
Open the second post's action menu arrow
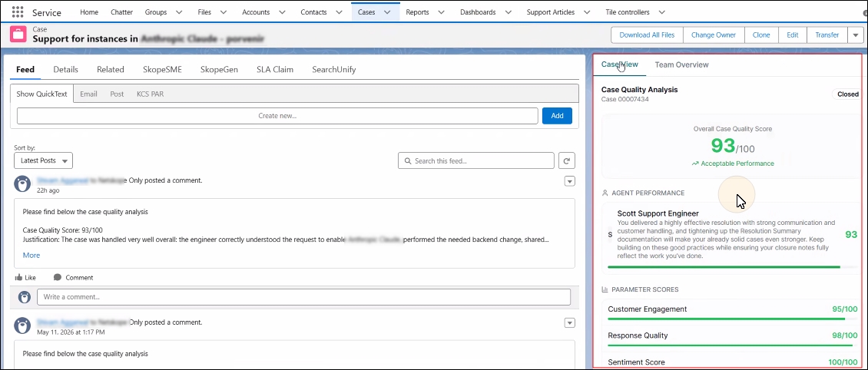coord(570,323)
